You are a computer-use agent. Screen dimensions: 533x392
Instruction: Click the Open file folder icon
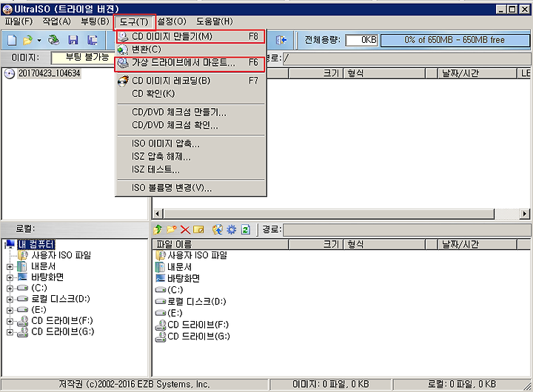pyautogui.click(x=27, y=40)
